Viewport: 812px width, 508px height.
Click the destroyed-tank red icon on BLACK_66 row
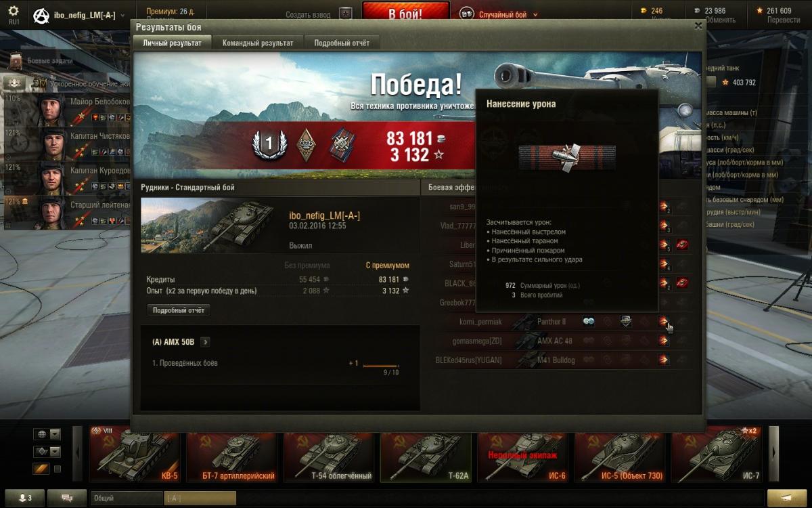click(682, 283)
